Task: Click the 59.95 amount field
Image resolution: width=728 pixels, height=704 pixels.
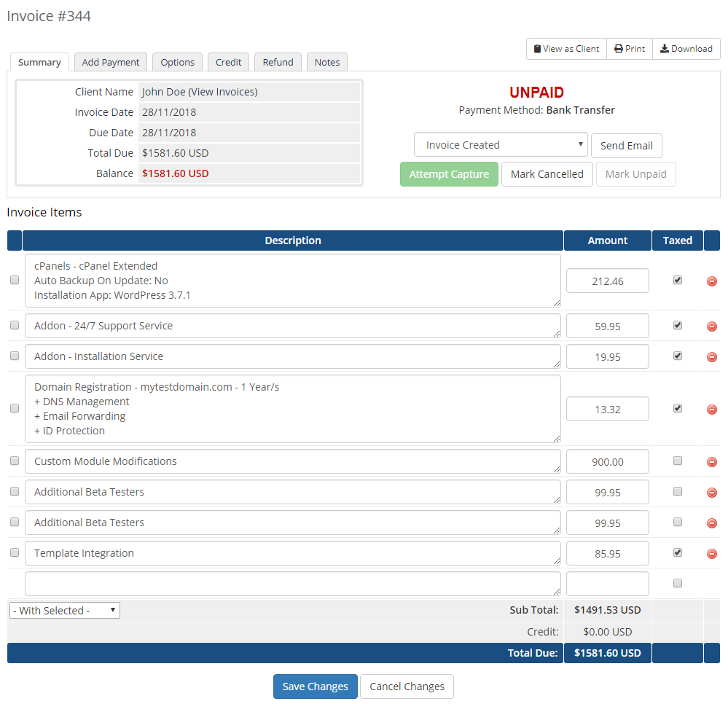Action: point(607,326)
